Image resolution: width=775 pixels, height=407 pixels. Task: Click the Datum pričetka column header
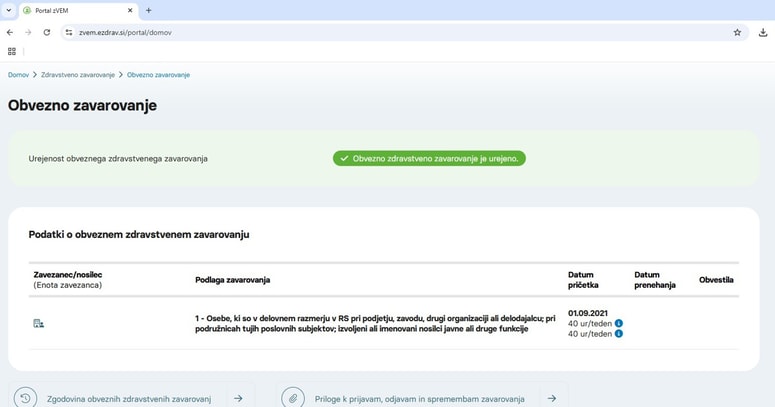click(x=583, y=280)
